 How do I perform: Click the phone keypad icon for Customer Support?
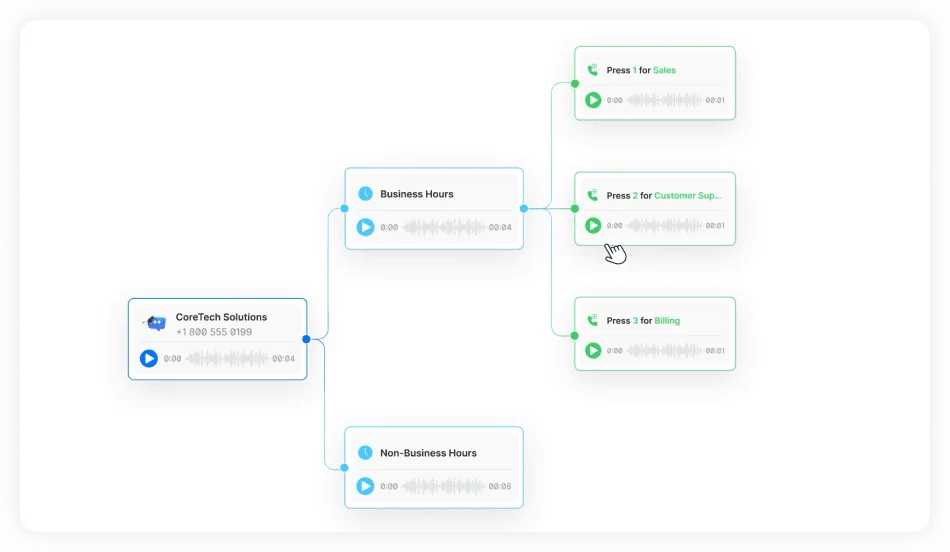pyautogui.click(x=593, y=196)
